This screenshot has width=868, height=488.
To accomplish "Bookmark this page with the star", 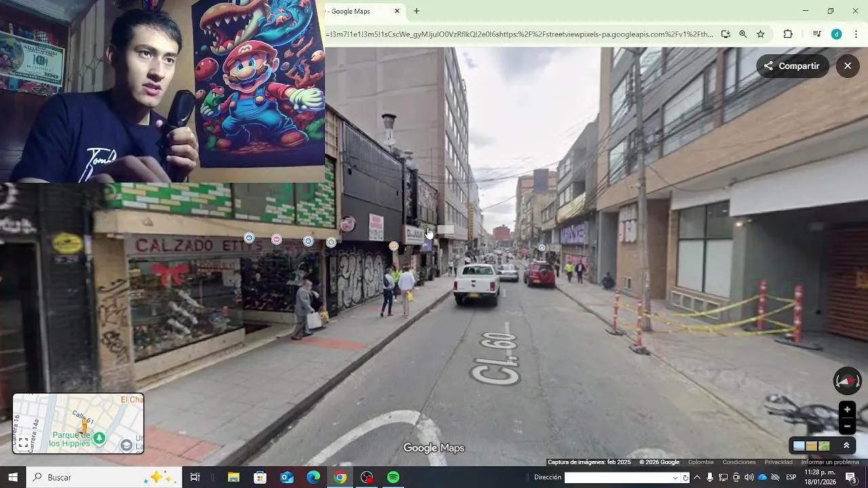I will 760,34.
